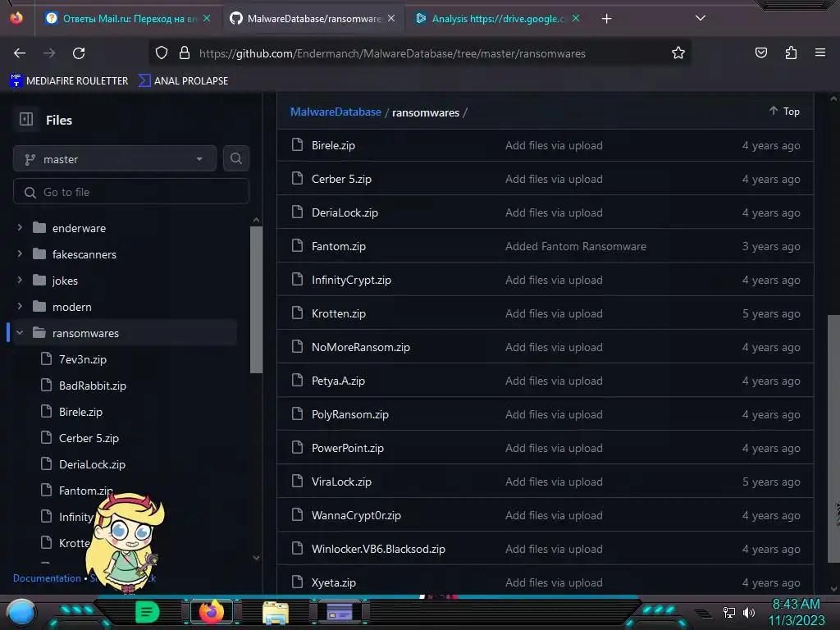Click the file icon next to DeriaLock.zip row
This screenshot has height=630, width=840.
pyautogui.click(x=297, y=212)
